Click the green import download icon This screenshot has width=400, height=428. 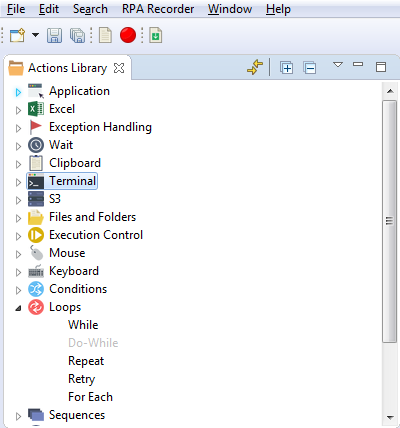[156, 35]
